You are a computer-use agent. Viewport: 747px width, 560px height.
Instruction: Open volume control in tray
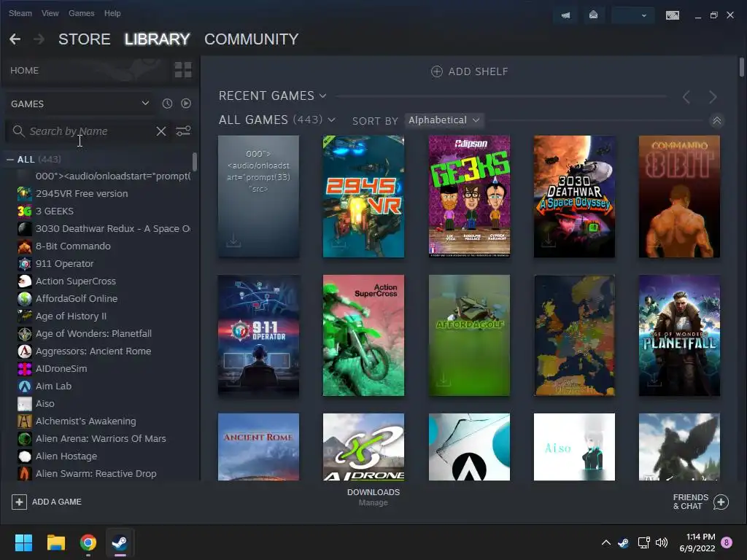point(662,542)
